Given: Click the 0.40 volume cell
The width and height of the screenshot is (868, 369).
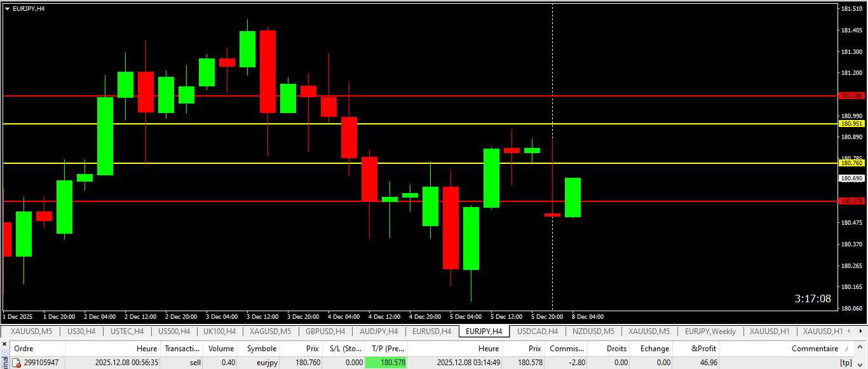Looking at the screenshot, I should [228, 363].
